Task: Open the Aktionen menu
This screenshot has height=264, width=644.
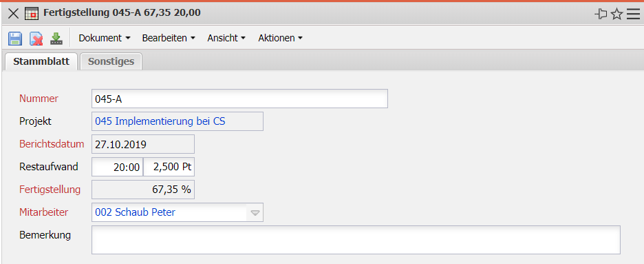Action: (281, 38)
